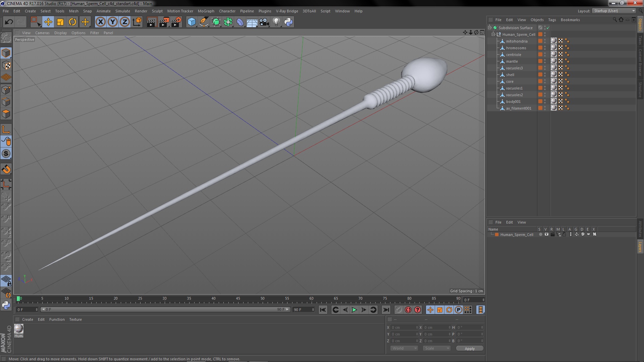Open Object Manager Tags menu
The width and height of the screenshot is (644, 362).
pos(552,20)
